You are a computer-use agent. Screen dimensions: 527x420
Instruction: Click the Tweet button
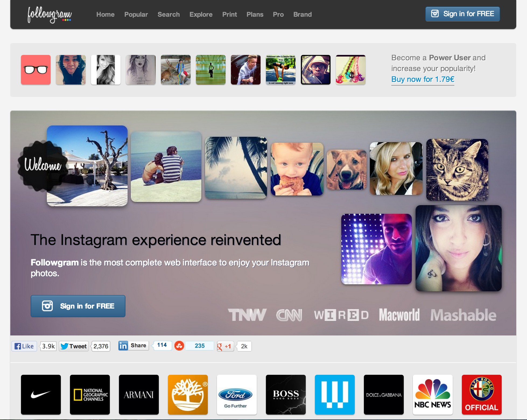coord(74,346)
